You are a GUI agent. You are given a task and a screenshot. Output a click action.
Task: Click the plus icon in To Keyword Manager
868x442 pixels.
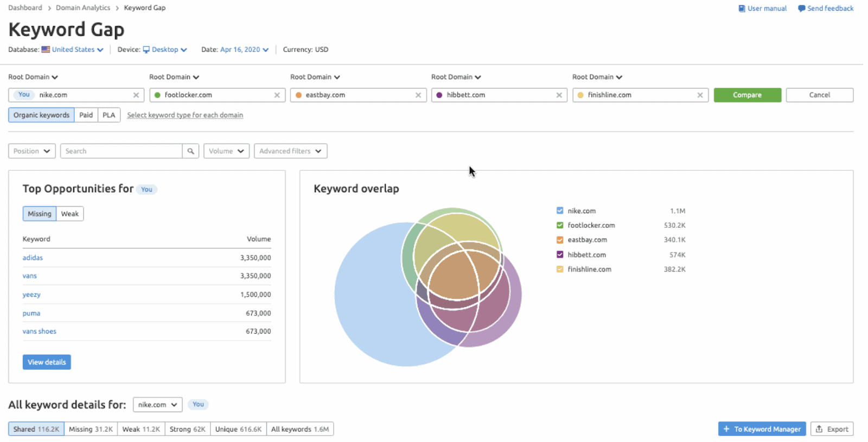point(726,429)
